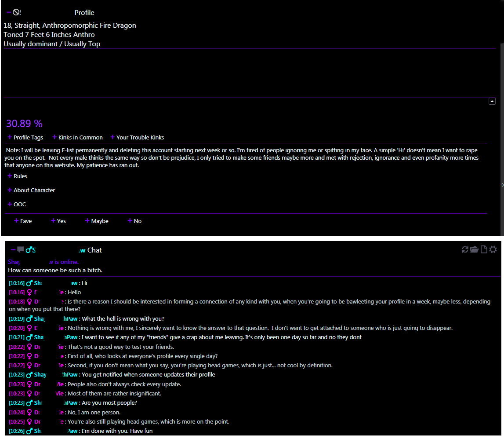The image size is (504, 439).
Task: Click the document icon in Chat panel
Action: 484,249
